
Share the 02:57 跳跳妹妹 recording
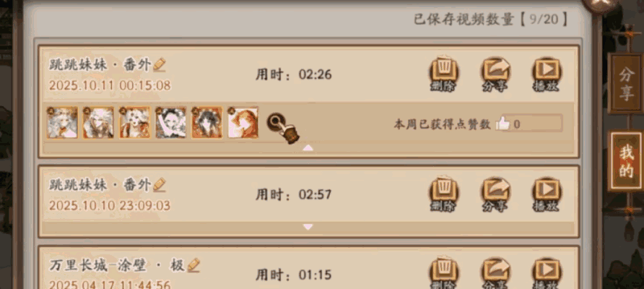tap(496, 194)
